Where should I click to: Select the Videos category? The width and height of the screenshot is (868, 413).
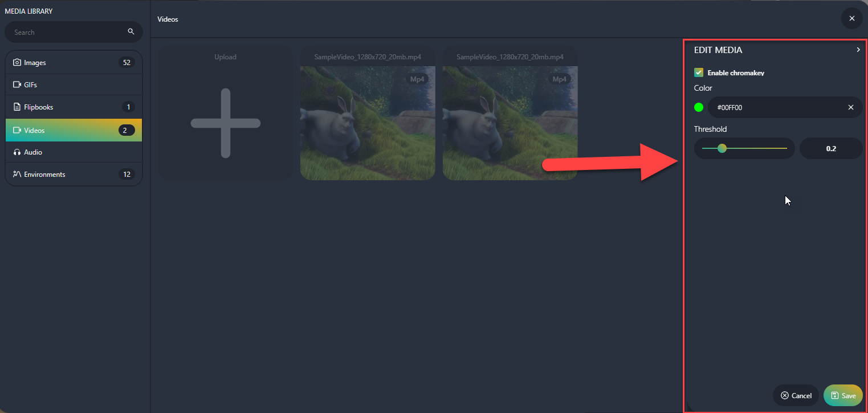74,130
